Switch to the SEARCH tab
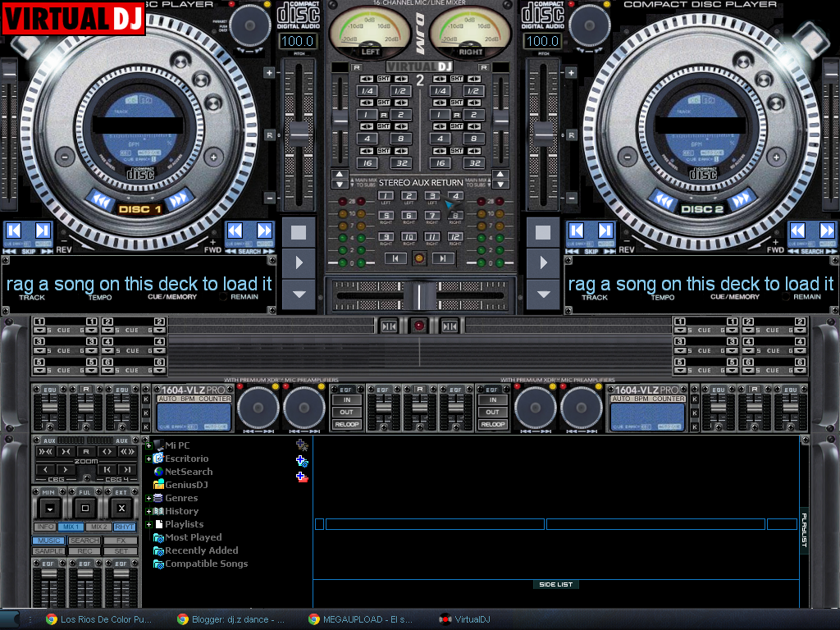Screen dimensions: 840x630 [83, 540]
